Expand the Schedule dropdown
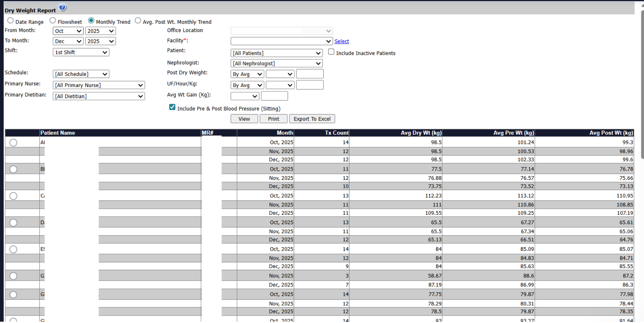This screenshot has height=323, width=644. 81,74
